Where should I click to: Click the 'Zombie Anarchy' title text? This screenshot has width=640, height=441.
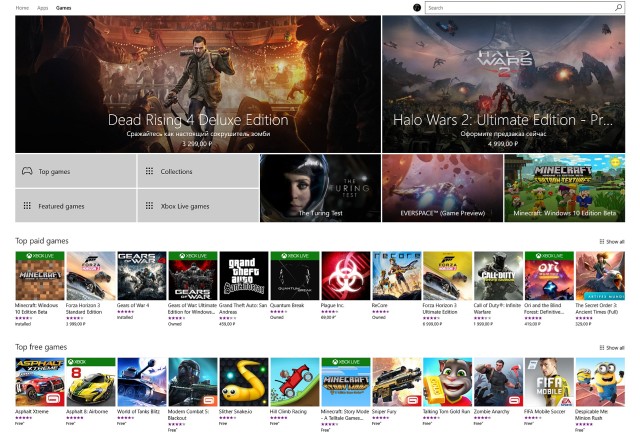(491, 412)
